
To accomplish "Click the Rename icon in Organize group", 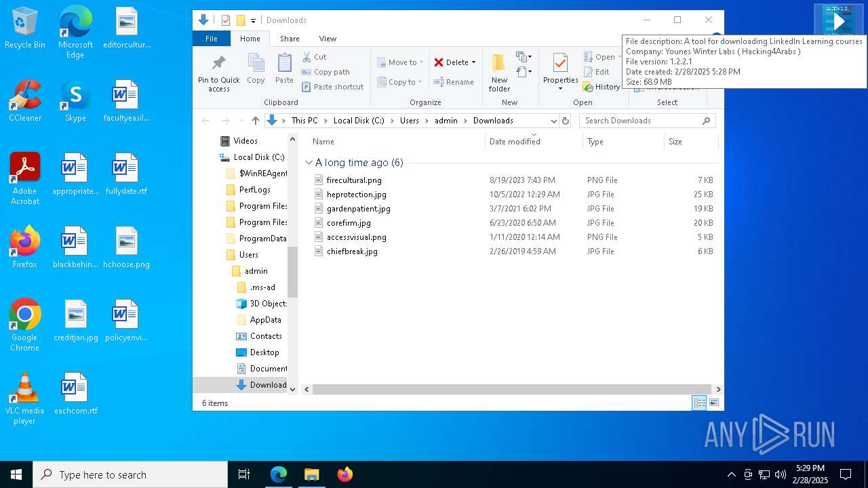I will 439,82.
